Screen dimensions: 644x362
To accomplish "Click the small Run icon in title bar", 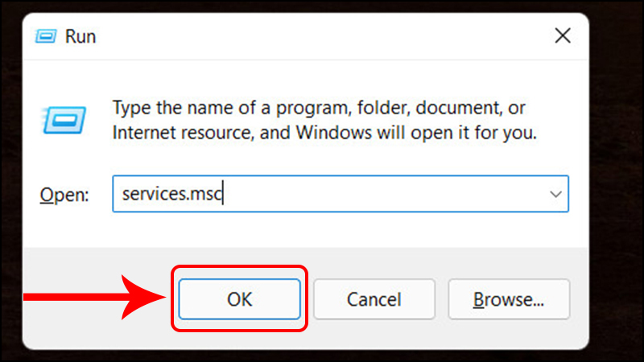I will [47, 36].
